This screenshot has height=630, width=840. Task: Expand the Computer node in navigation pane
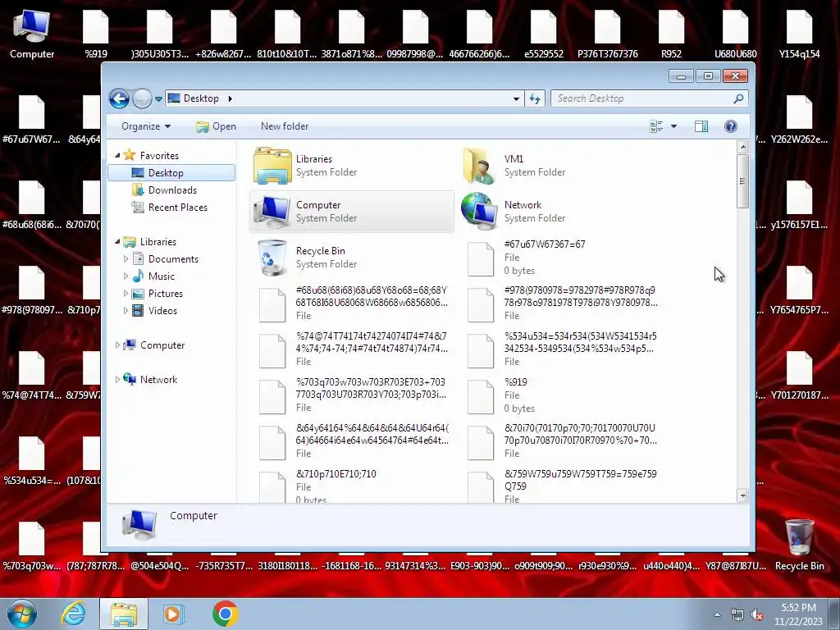tap(117, 345)
